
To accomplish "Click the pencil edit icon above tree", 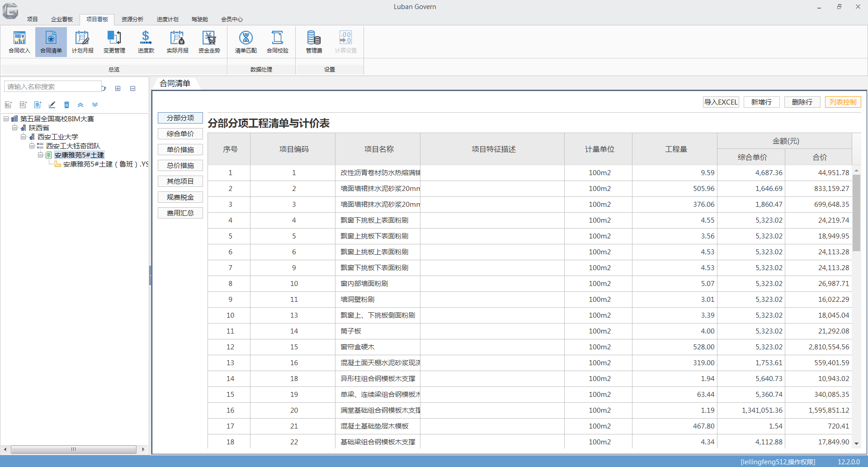I will coord(52,105).
